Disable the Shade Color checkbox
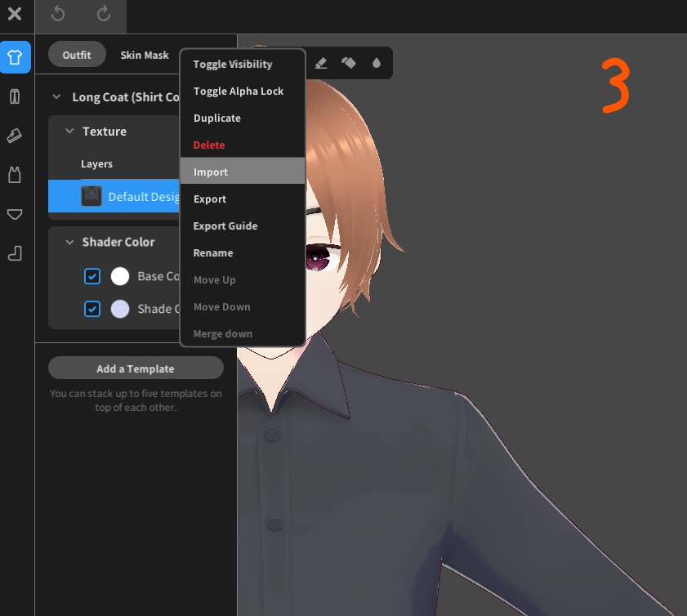 [x=92, y=309]
